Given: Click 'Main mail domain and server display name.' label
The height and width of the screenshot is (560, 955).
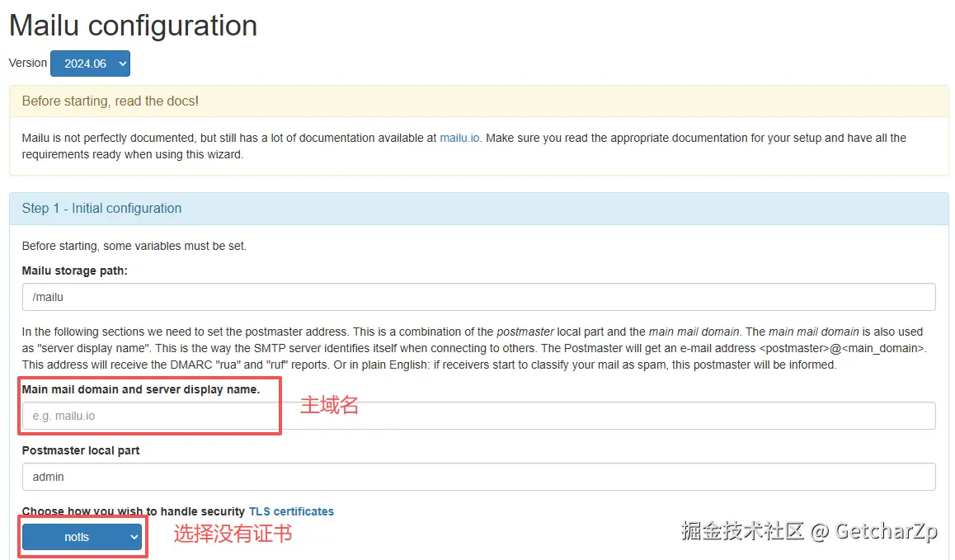Looking at the screenshot, I should 141,389.
